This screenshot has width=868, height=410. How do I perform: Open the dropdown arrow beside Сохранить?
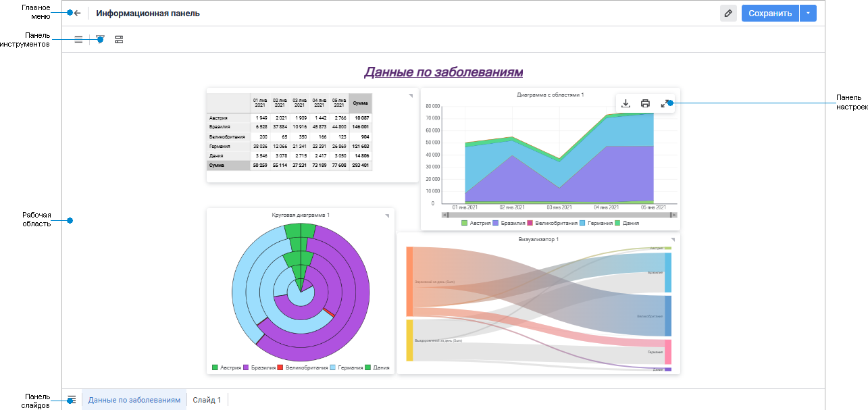[808, 14]
